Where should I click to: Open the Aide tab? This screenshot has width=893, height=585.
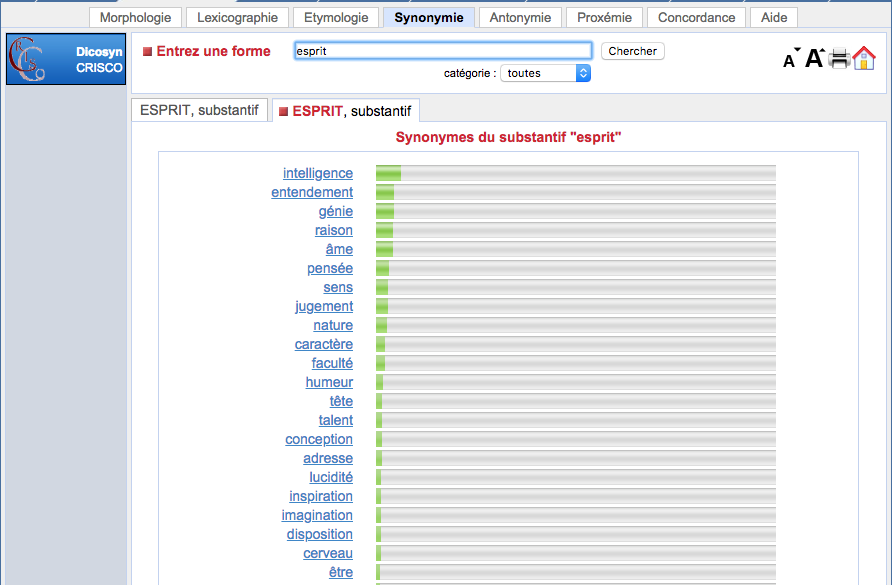(774, 18)
